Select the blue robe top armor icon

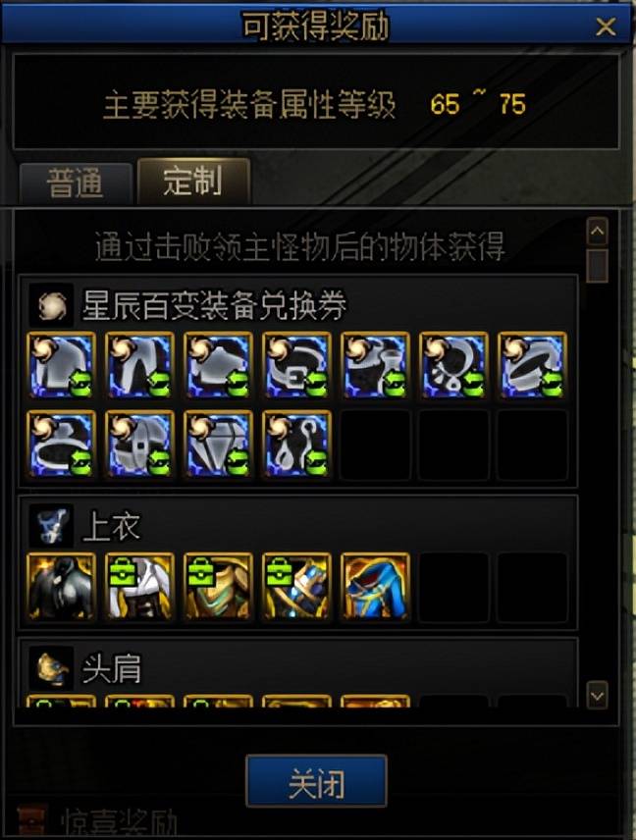(376, 587)
